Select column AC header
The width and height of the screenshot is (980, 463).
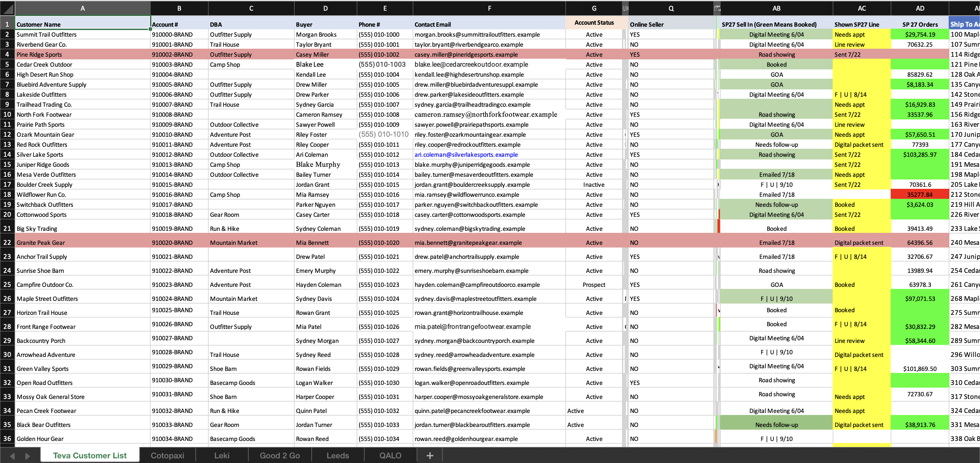tap(862, 8)
